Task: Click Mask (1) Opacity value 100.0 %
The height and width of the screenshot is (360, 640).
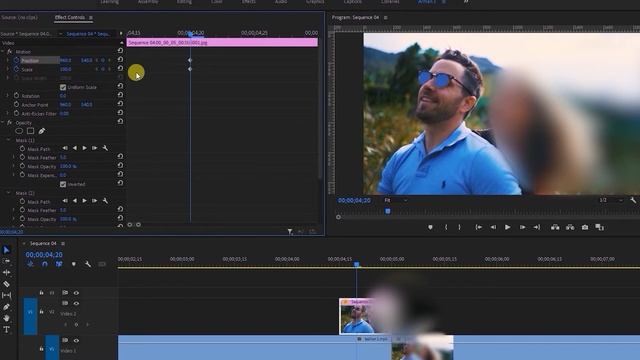Action: 68,167
